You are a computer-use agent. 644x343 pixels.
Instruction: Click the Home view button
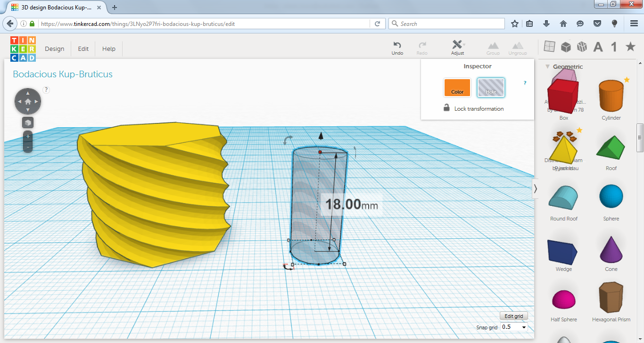pos(28,101)
